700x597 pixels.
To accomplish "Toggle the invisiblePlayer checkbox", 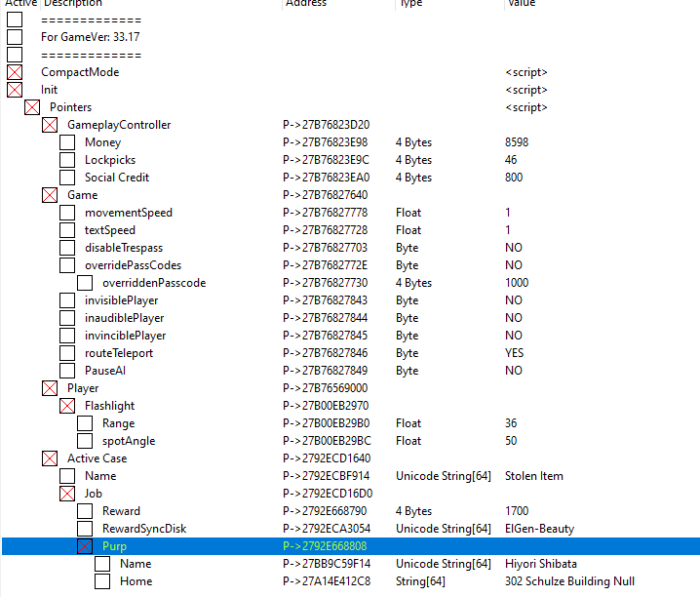I will coord(67,300).
